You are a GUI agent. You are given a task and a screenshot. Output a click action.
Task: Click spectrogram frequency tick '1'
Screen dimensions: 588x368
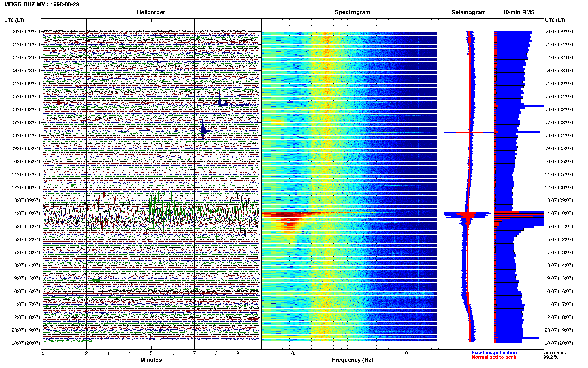coord(350,353)
